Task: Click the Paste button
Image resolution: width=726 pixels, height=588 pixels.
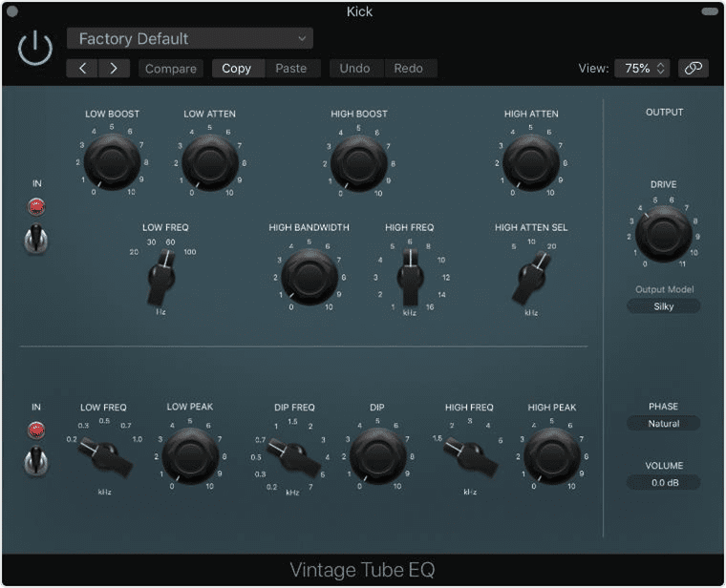Action: coord(291,69)
